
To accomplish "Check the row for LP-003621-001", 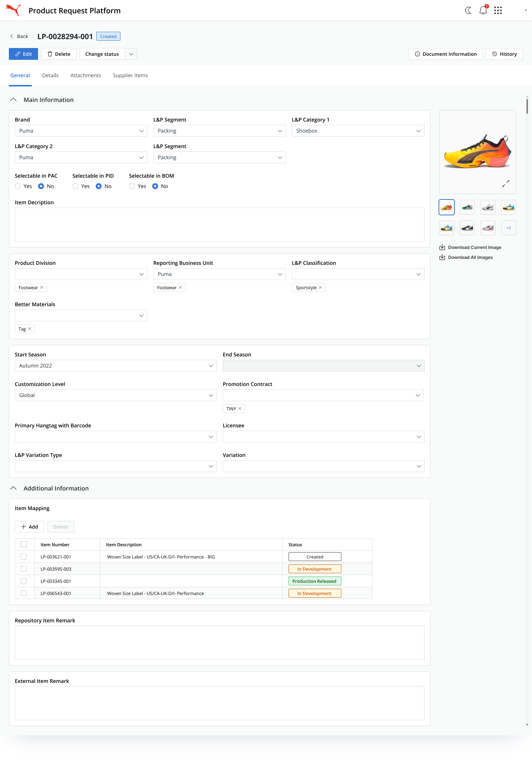I will [x=24, y=557].
